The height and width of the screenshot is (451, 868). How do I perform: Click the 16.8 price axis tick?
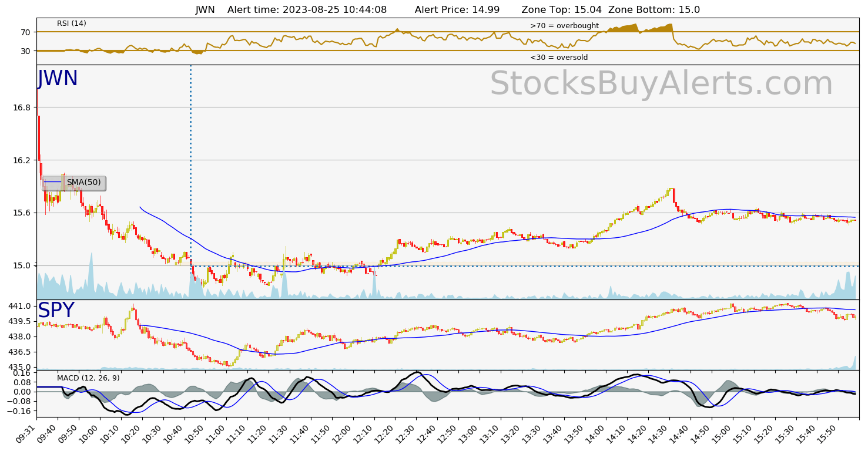click(22, 107)
